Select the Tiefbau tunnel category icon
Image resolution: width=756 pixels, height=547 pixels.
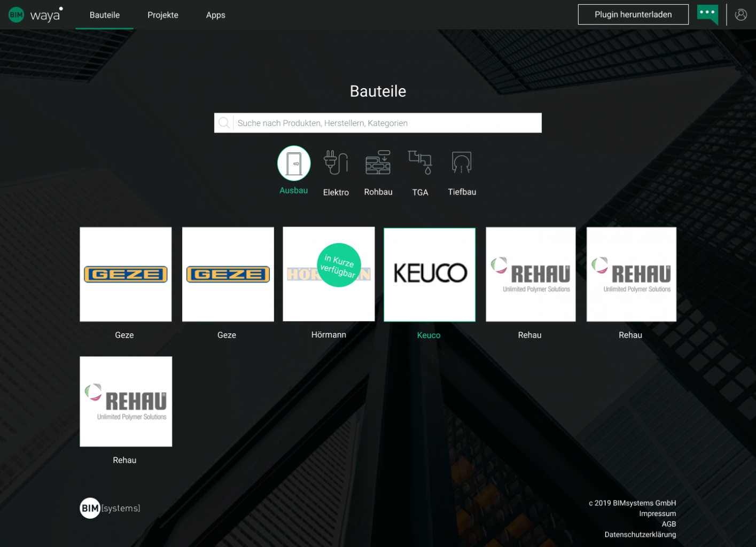(462, 163)
